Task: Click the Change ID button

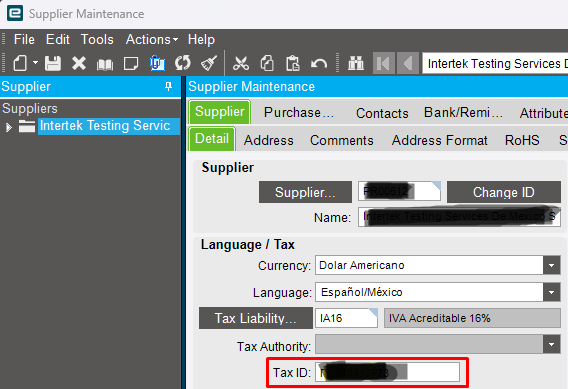Action: (x=504, y=192)
